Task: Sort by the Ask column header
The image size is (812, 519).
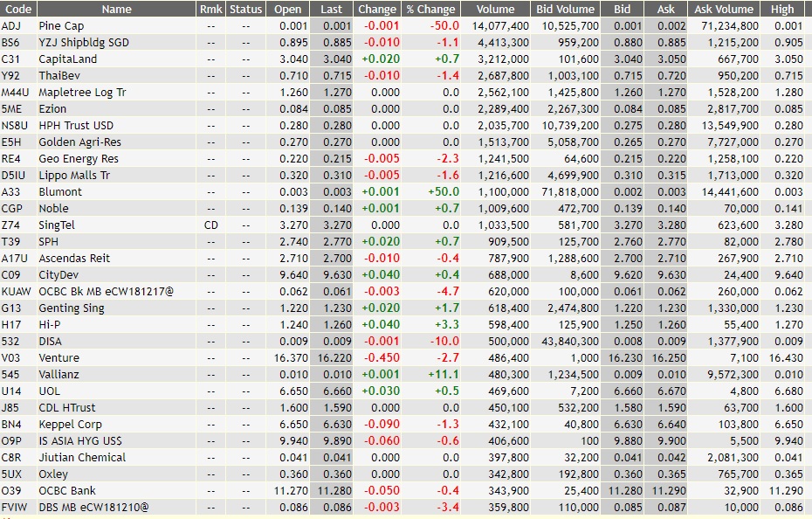Action: 665,9
